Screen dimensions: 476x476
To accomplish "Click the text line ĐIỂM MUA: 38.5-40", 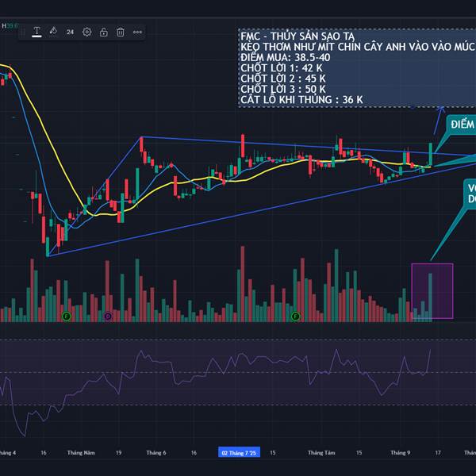I will click(286, 57).
